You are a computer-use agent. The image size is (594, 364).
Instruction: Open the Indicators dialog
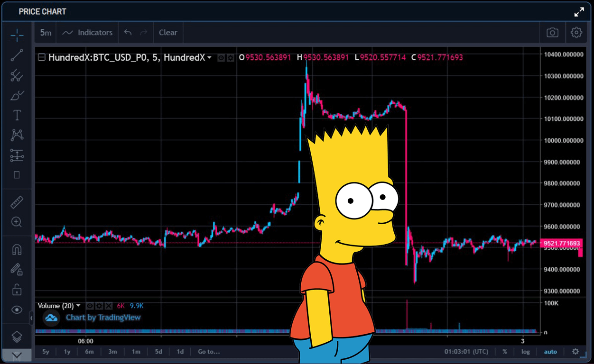click(x=88, y=33)
